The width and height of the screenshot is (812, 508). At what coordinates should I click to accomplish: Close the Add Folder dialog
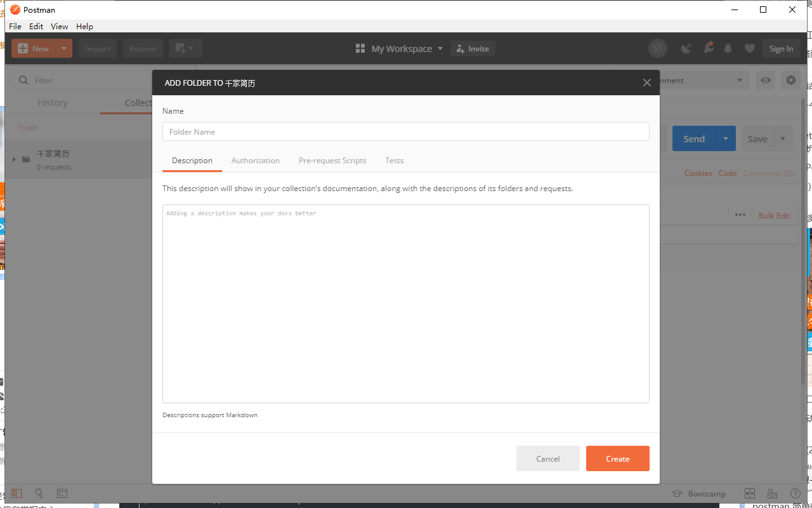coord(647,83)
